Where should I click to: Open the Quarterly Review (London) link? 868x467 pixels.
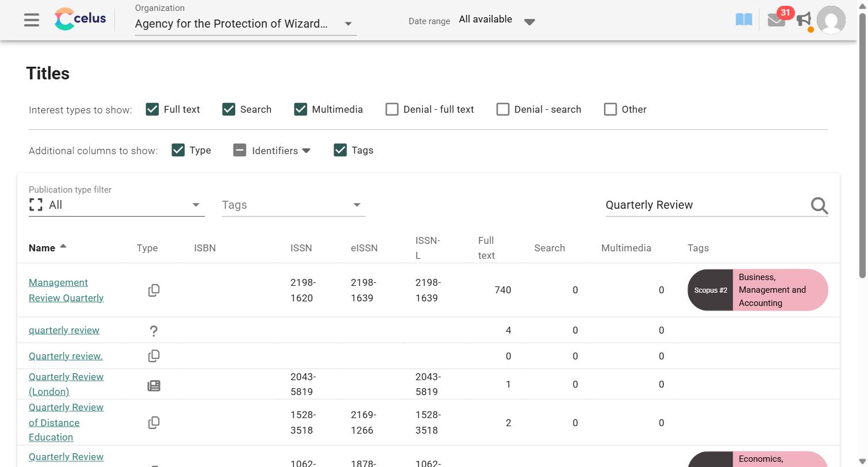pos(66,384)
